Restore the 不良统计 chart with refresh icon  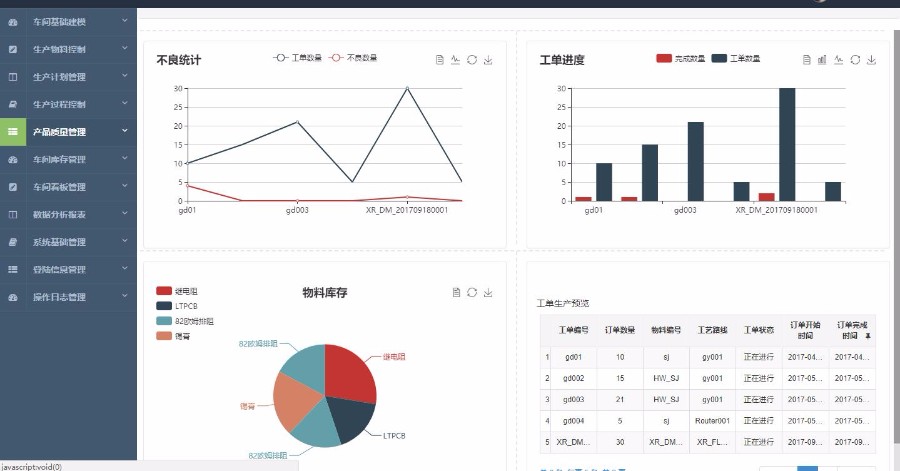click(x=472, y=60)
